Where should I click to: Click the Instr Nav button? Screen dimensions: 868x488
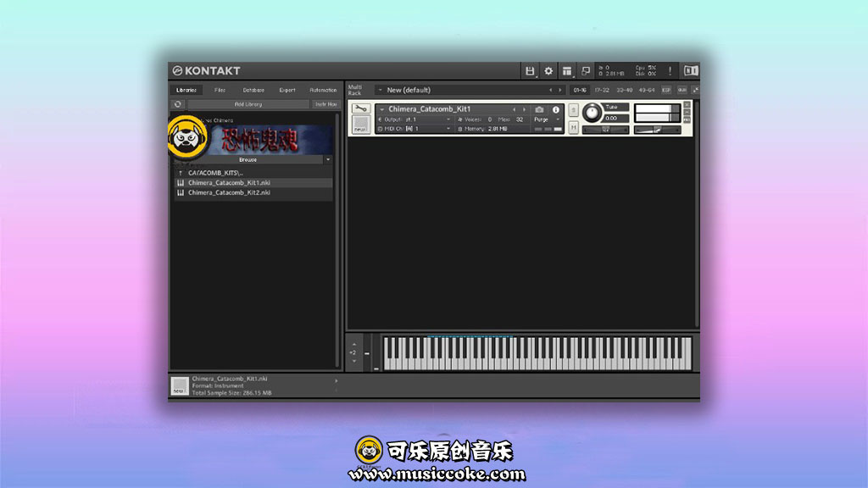tap(325, 104)
